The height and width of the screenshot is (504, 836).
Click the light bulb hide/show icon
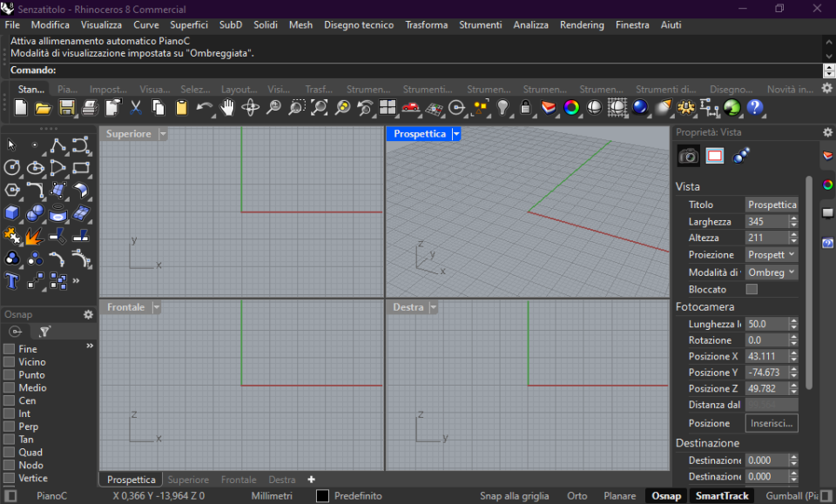pos(502,108)
